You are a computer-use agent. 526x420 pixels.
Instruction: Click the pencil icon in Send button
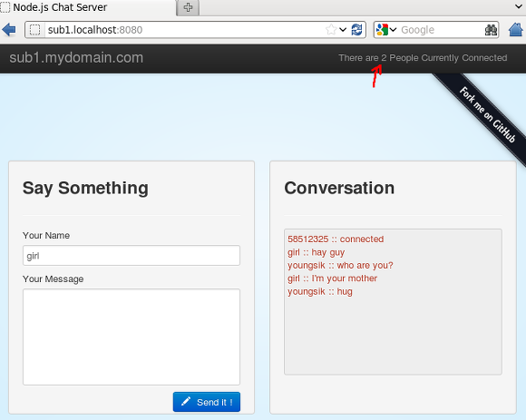click(x=186, y=402)
